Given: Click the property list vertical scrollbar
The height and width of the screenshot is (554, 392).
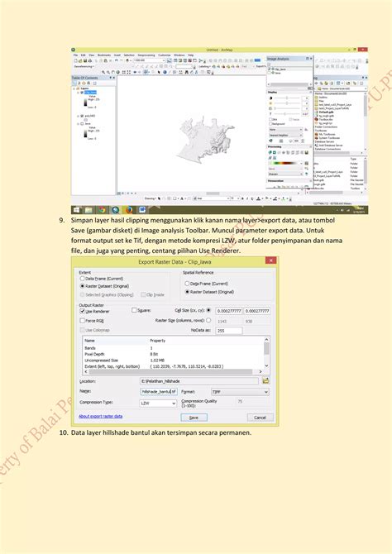Looking at the screenshot, I should 266,352.
